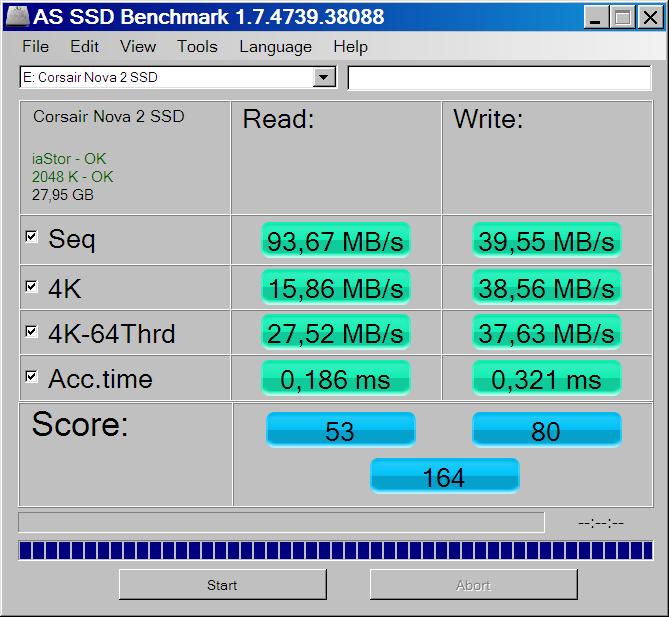The height and width of the screenshot is (617, 669).
Task: Close the AS SSD Benchmark window
Action: tap(650, 17)
